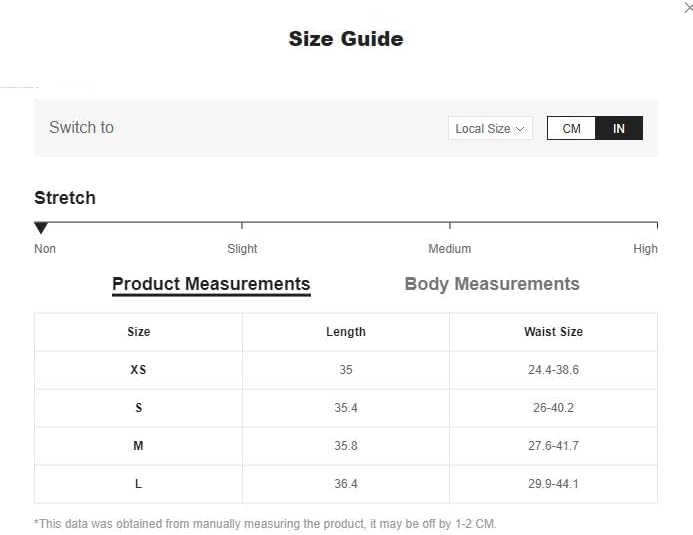The image size is (693, 535).
Task: Click the 36.4 length value cell
Action: coord(346,484)
